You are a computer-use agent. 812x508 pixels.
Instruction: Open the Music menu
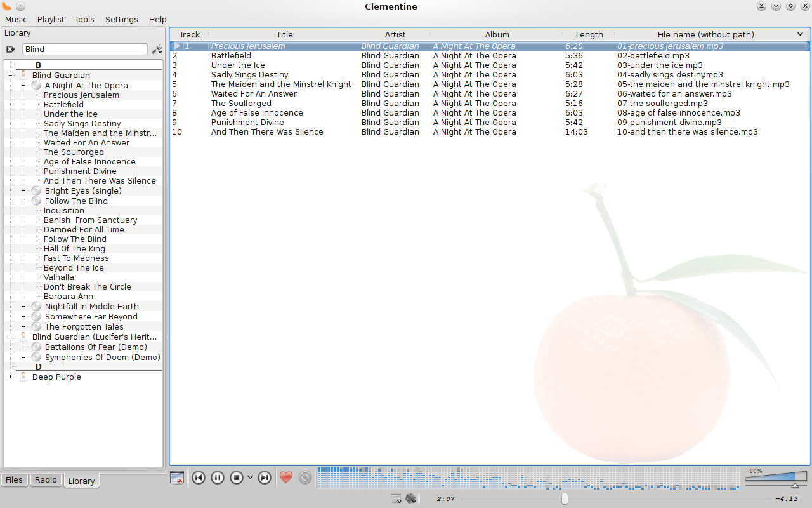[x=16, y=19]
